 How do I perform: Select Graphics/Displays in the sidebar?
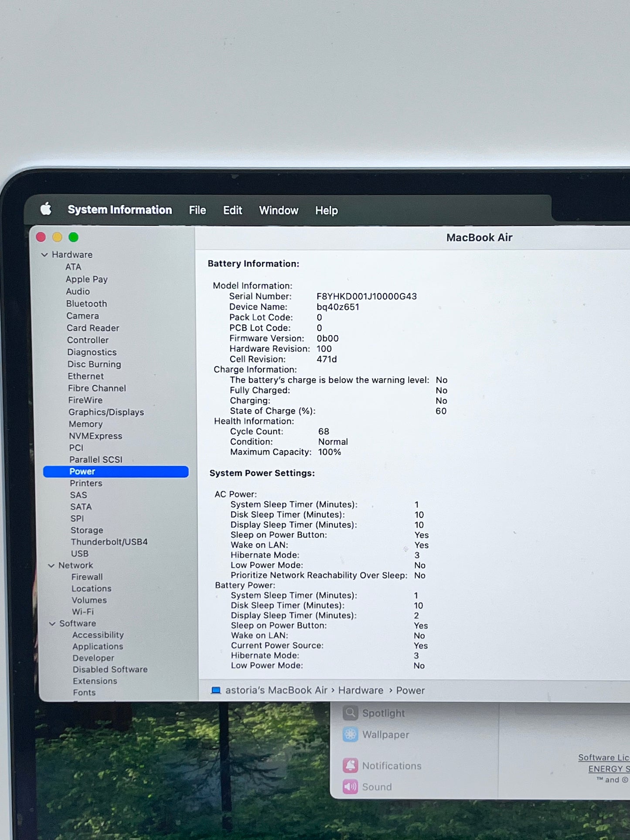click(x=106, y=412)
